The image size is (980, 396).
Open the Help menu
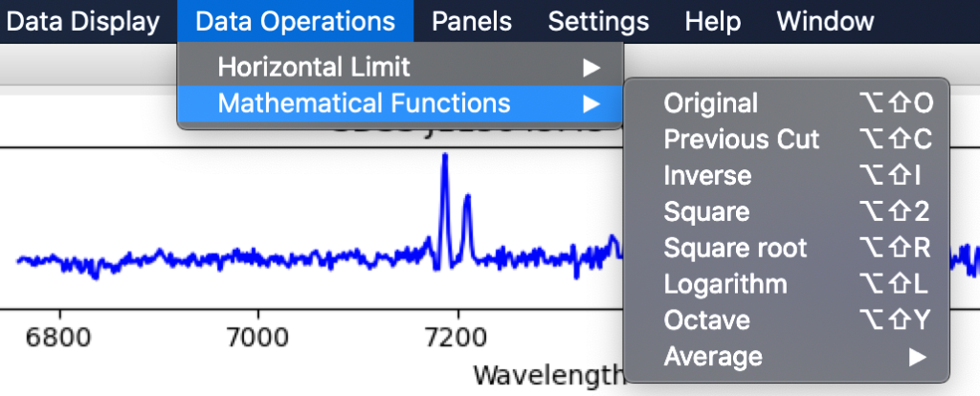713,21
